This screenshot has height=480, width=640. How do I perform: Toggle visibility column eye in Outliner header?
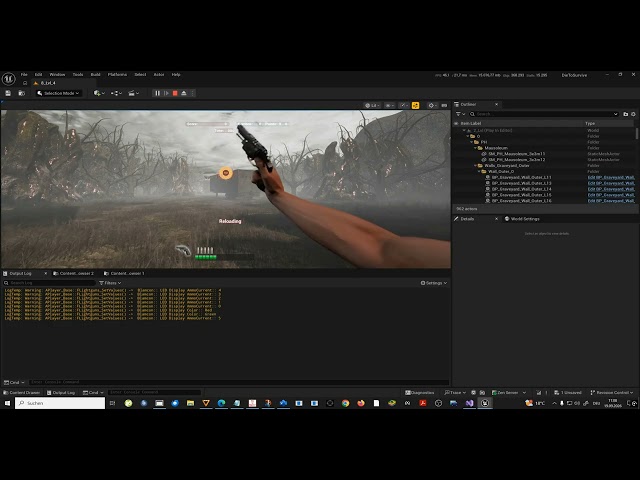[x=456, y=123]
